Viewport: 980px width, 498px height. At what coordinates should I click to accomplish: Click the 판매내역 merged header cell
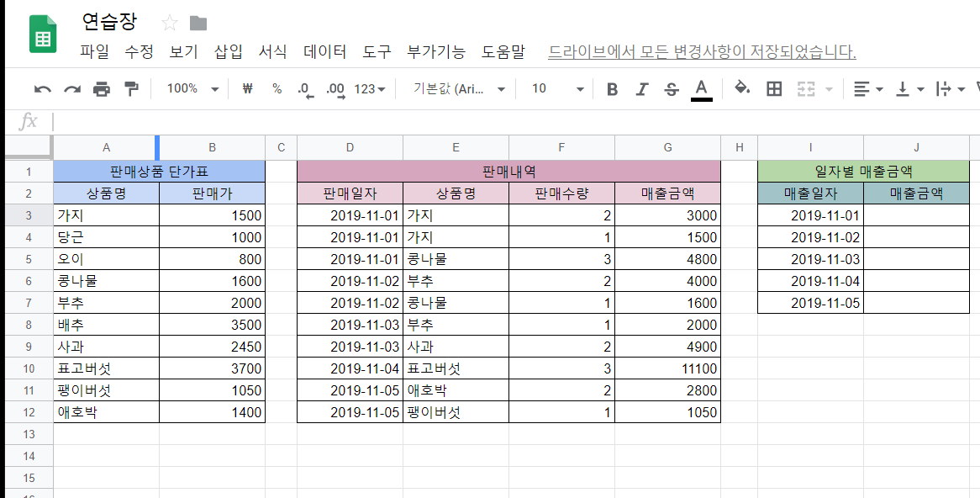[508, 171]
